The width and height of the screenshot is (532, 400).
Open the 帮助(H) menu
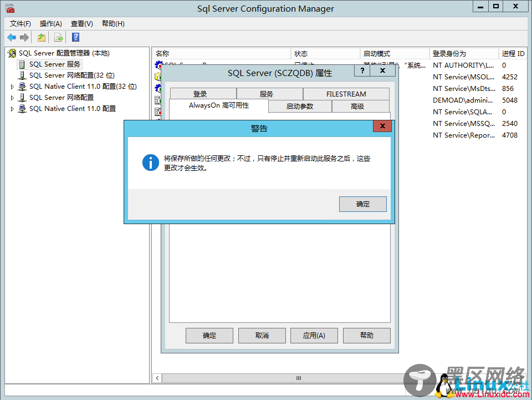113,24
